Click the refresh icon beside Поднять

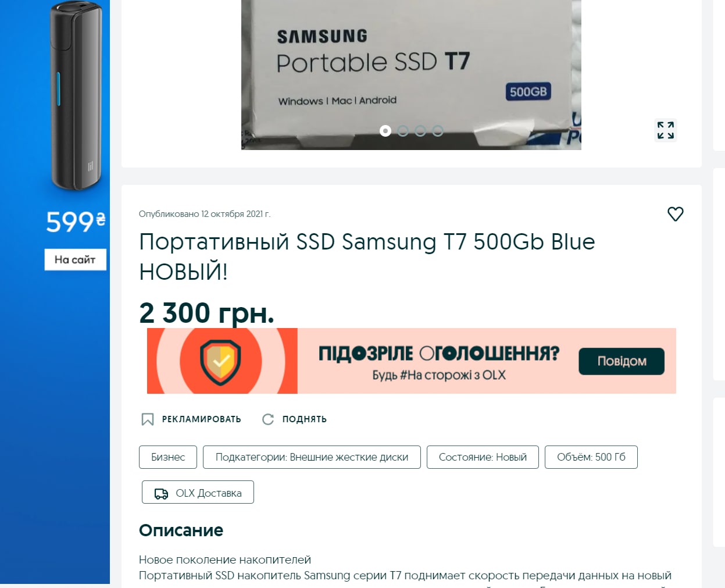(268, 419)
